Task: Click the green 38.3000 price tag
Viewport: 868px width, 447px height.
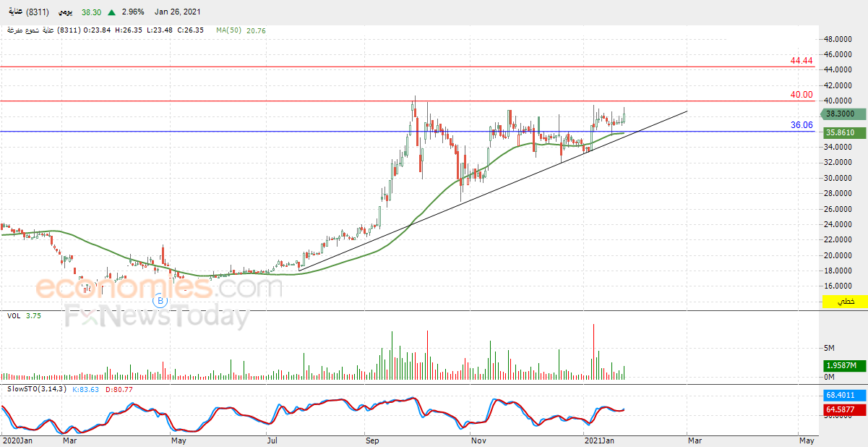Action: coord(843,114)
